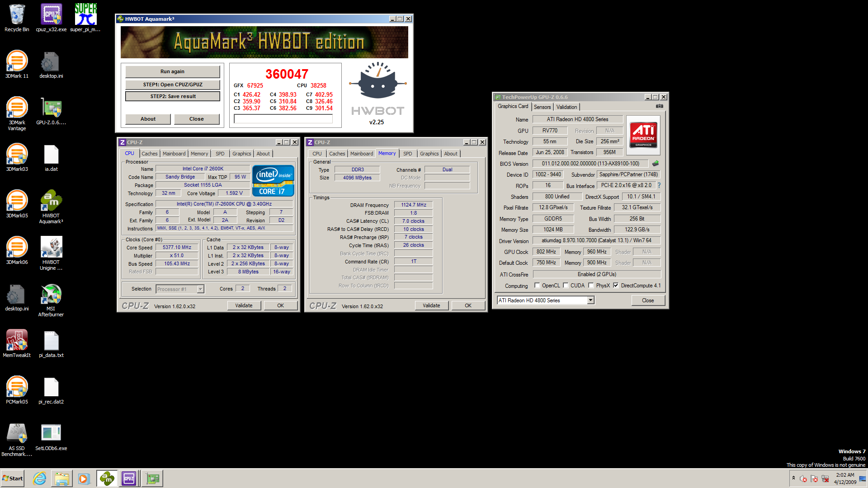Toggle DirectCompute 4.1 checkbox
868x488 pixels.
(x=616, y=286)
